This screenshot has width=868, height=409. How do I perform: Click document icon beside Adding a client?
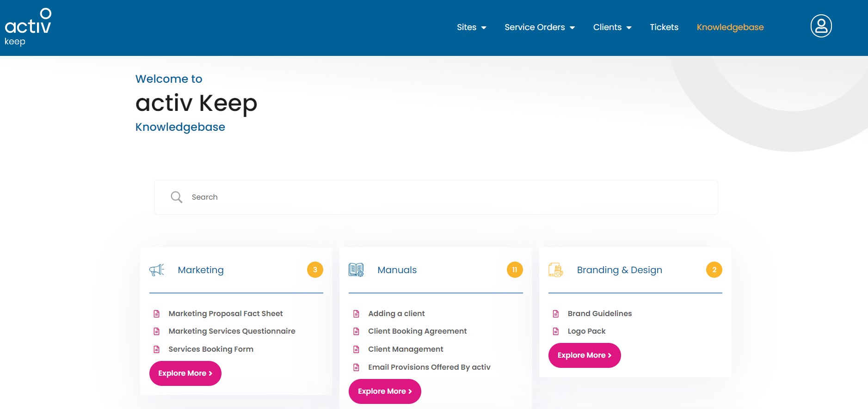356,314
